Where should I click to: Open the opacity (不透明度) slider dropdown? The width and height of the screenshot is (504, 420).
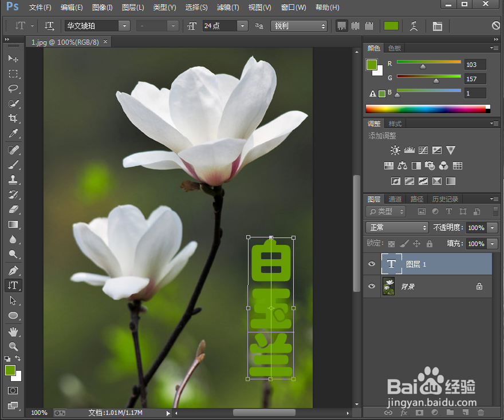click(492, 228)
